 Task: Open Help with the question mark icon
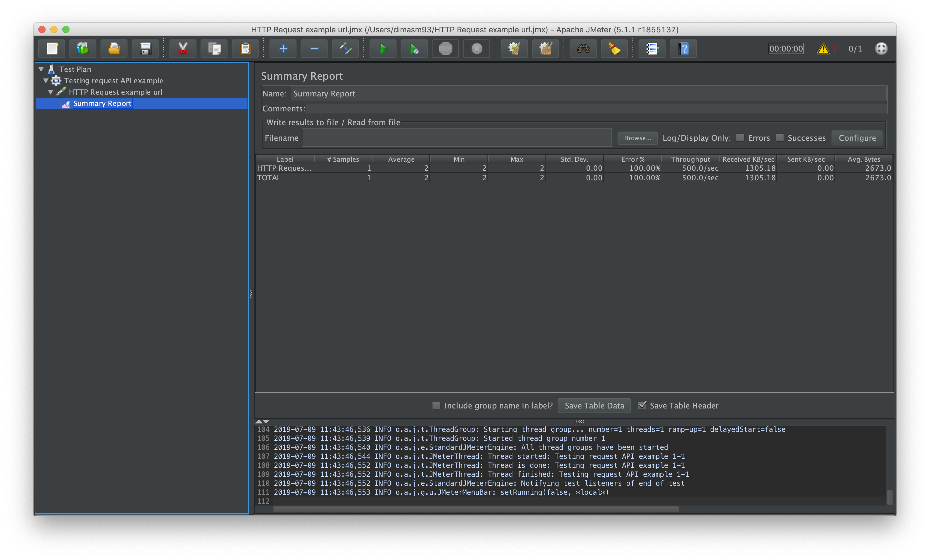point(683,49)
